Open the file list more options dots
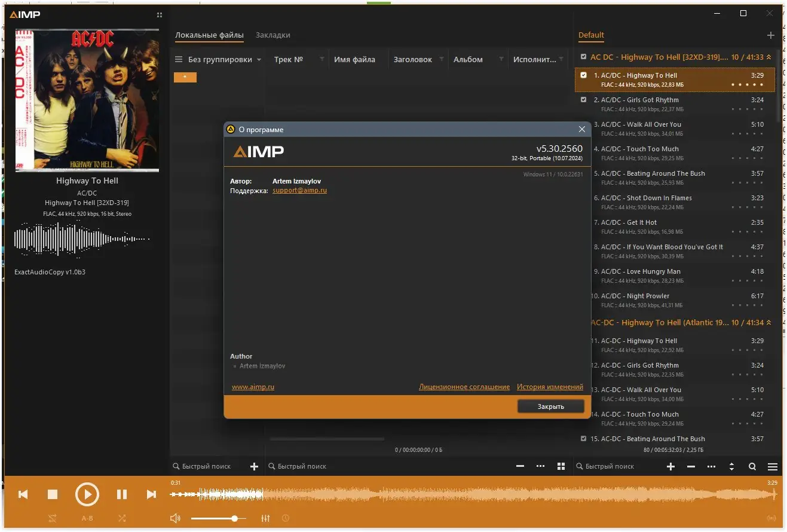This screenshot has width=787, height=532. (541, 466)
